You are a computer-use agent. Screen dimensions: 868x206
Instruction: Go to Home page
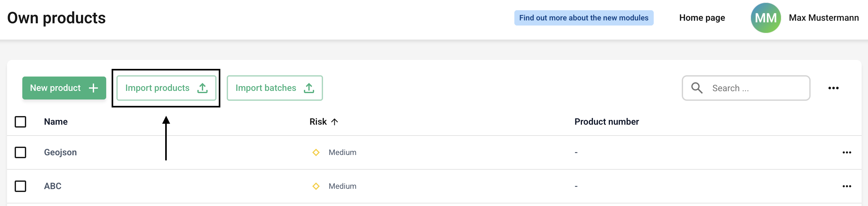coord(702,18)
